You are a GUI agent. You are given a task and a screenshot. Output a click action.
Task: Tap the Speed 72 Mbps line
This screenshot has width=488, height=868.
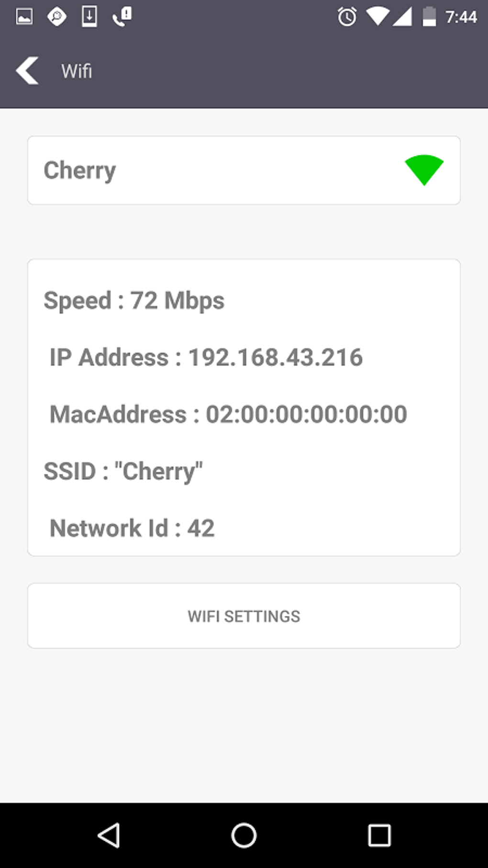click(134, 301)
